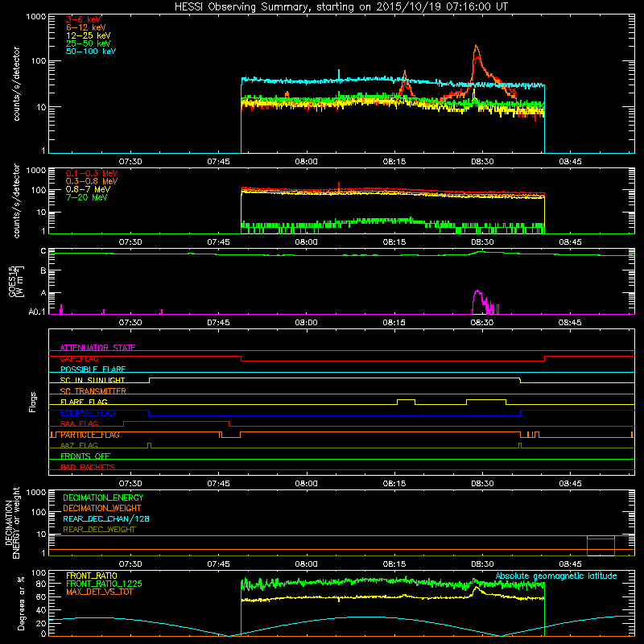This screenshot has height=644, width=644.
Task: Click the REAR_DEC_WEIGHT legend label
Action: tap(99, 530)
